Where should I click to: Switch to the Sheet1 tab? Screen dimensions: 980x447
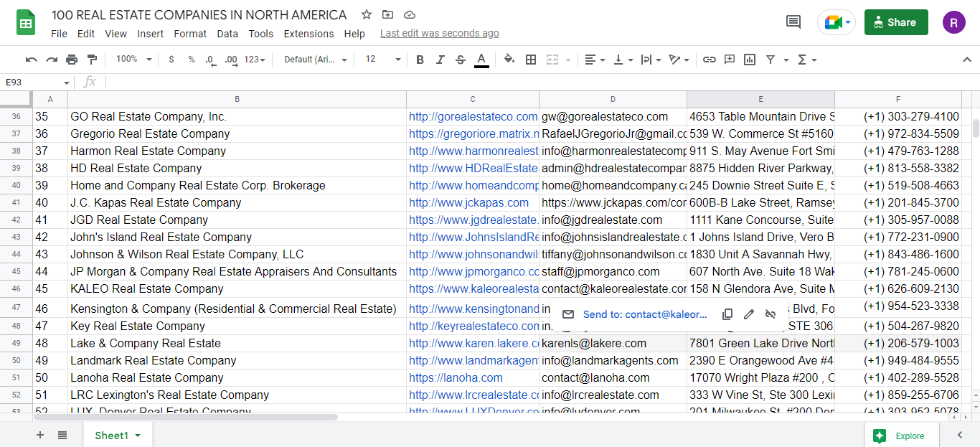[112, 436]
